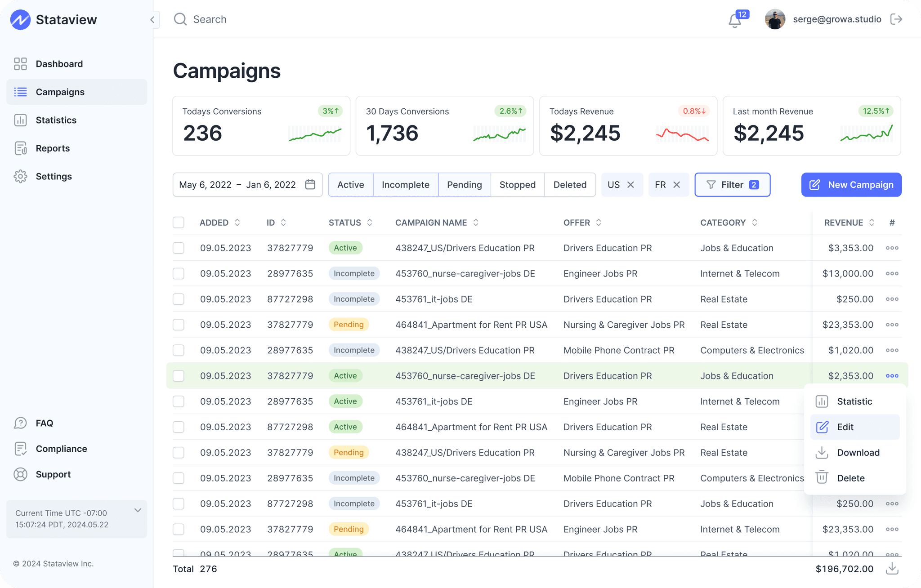The image size is (921, 588).
Task: Click the New Campaign button
Action: [851, 185]
